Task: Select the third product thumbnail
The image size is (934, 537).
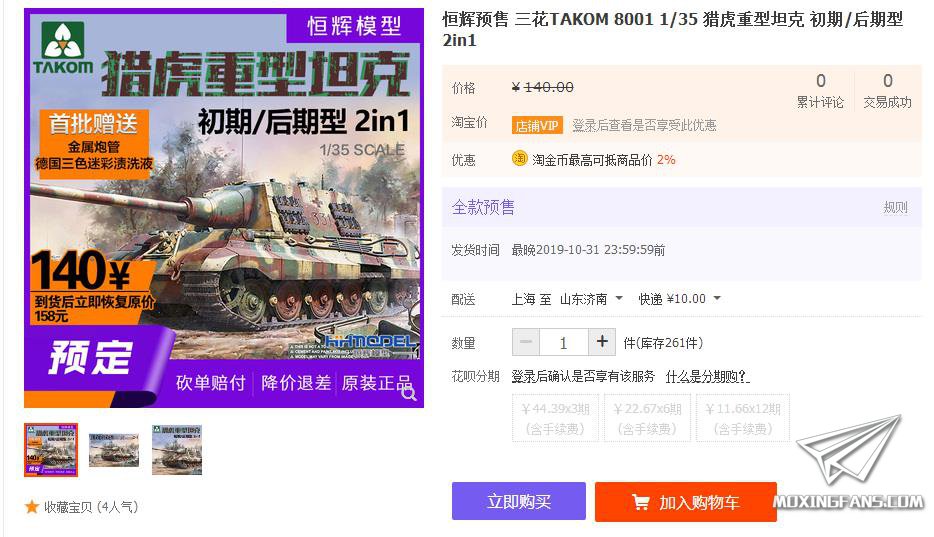Action: (x=177, y=450)
